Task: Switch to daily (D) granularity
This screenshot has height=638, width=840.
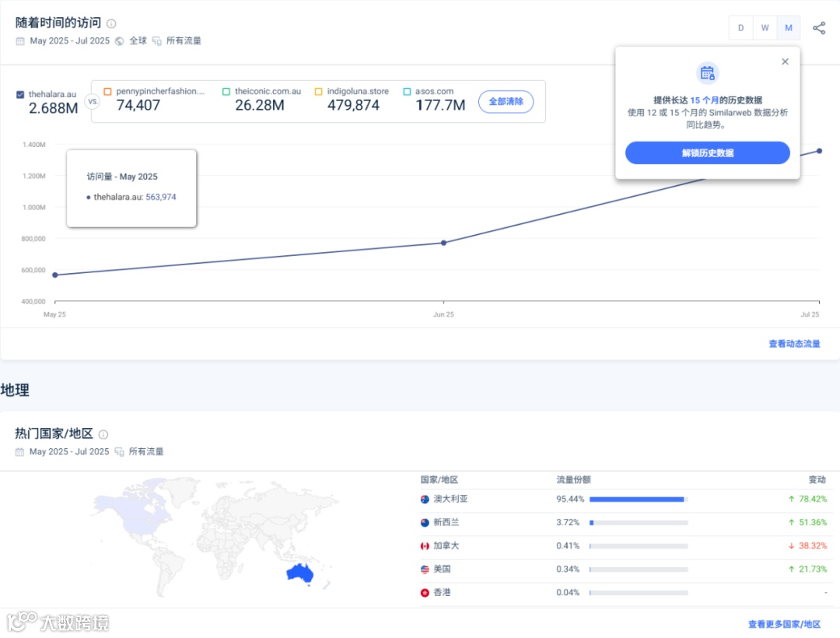Action: pyautogui.click(x=741, y=28)
